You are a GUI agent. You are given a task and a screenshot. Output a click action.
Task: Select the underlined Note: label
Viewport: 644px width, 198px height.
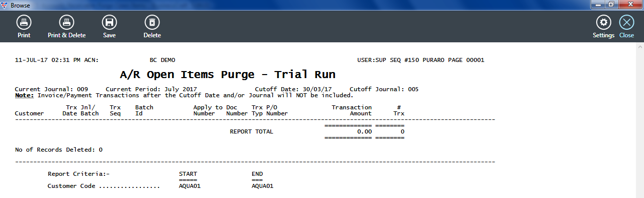click(24, 95)
